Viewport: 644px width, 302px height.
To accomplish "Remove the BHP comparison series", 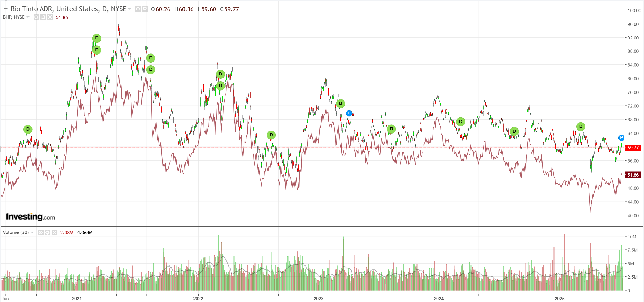I will point(50,17).
